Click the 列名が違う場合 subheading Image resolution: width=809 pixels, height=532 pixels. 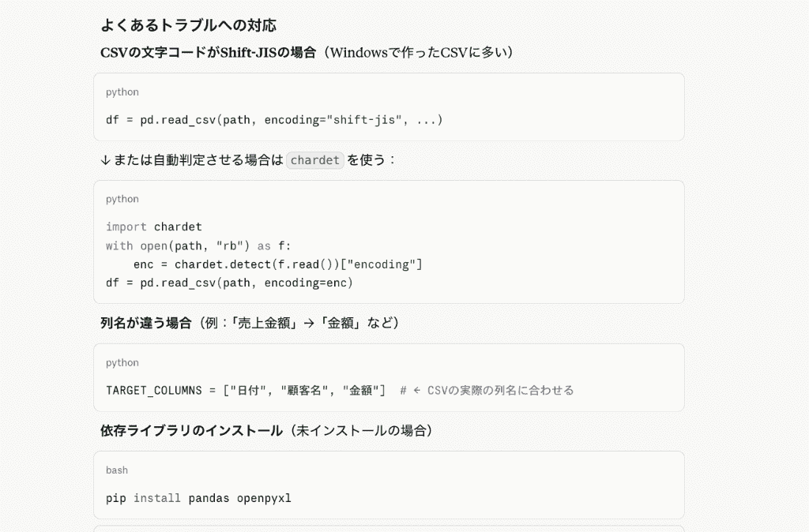(x=146, y=323)
